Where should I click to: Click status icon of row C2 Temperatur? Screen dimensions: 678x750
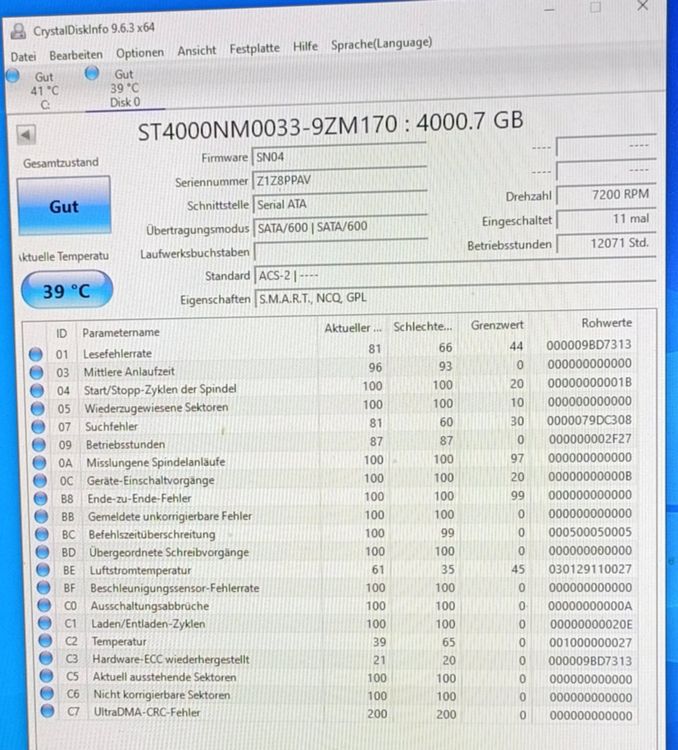click(x=45, y=641)
